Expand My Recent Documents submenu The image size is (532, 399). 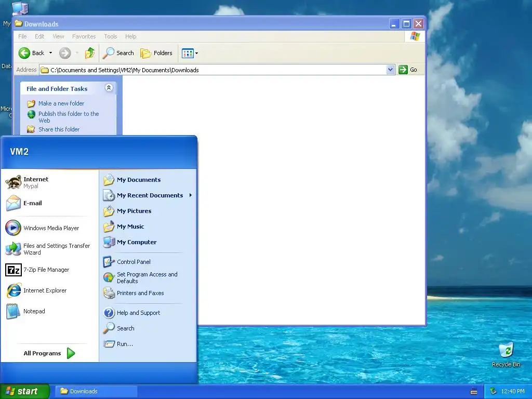coord(148,195)
